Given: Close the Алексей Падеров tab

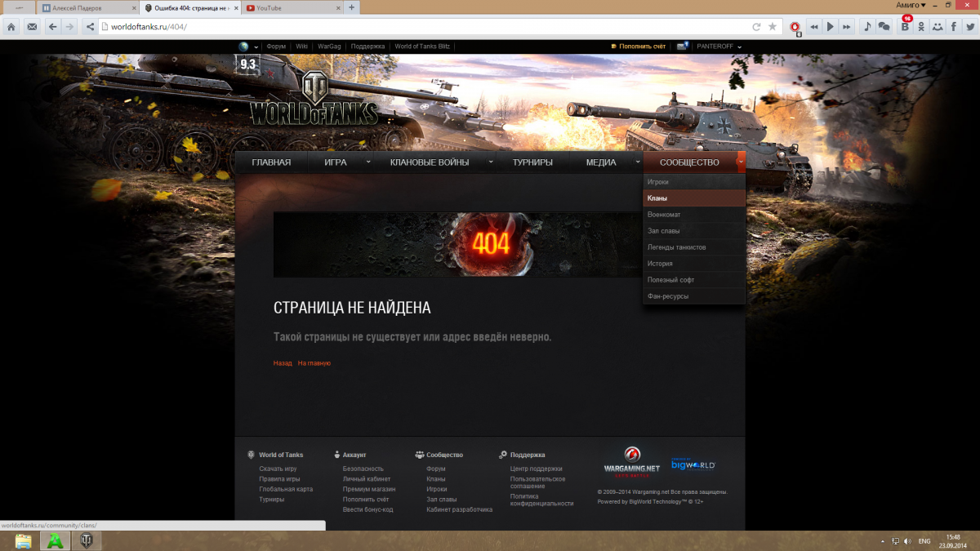Looking at the screenshot, I should tap(133, 7).
